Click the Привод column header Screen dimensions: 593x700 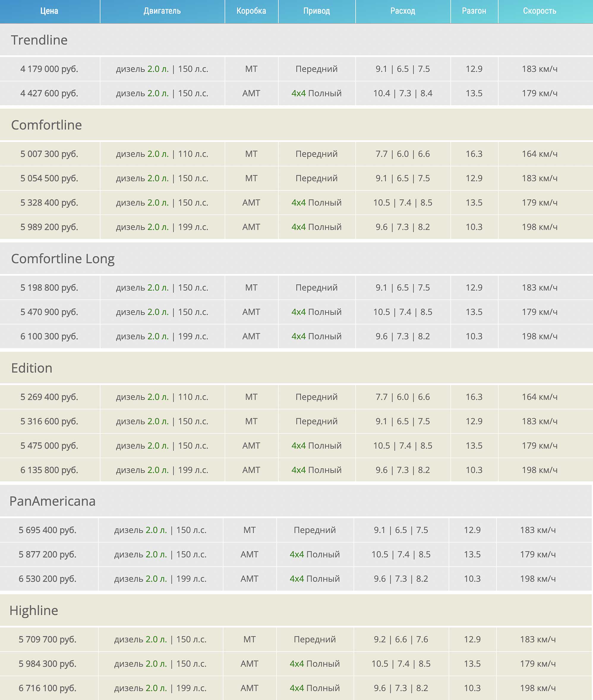pos(316,11)
